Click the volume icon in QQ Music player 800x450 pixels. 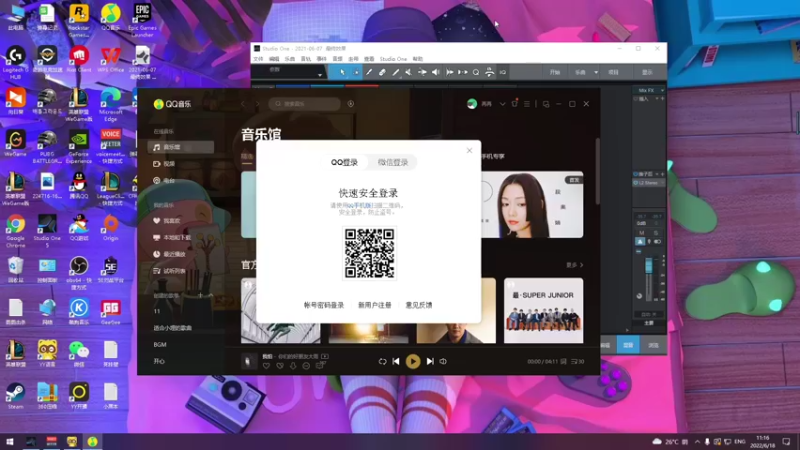(x=443, y=361)
